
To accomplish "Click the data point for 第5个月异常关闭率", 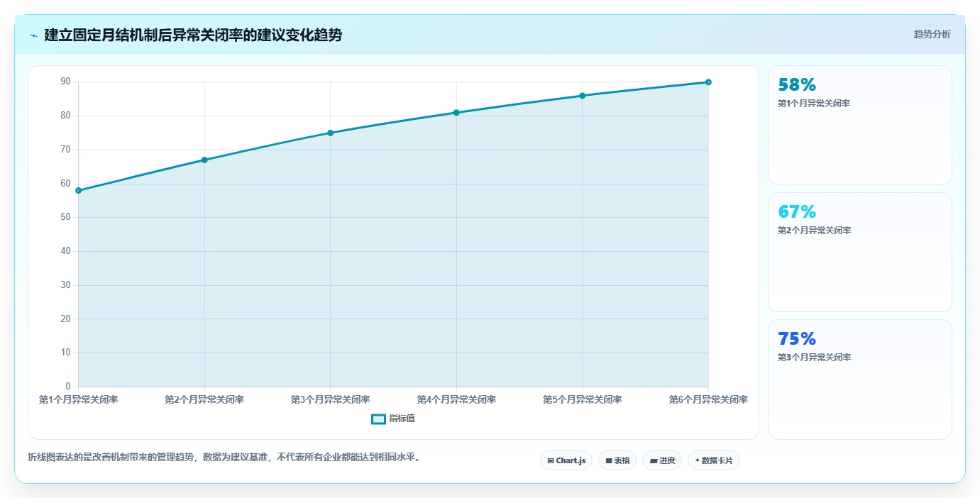I will [x=583, y=95].
